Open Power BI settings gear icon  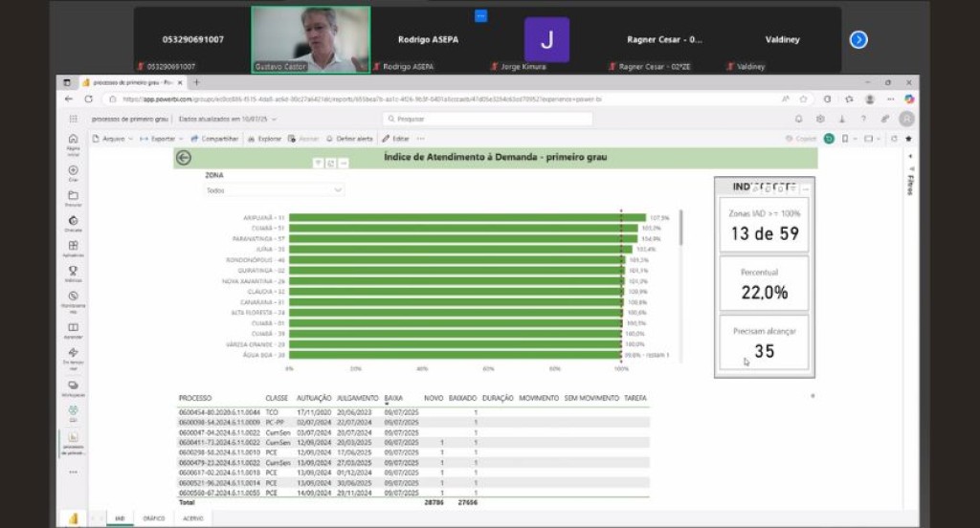(820, 119)
